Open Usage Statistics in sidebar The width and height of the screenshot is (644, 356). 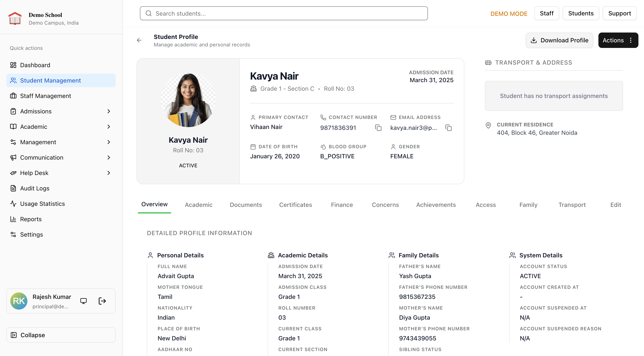(x=42, y=204)
